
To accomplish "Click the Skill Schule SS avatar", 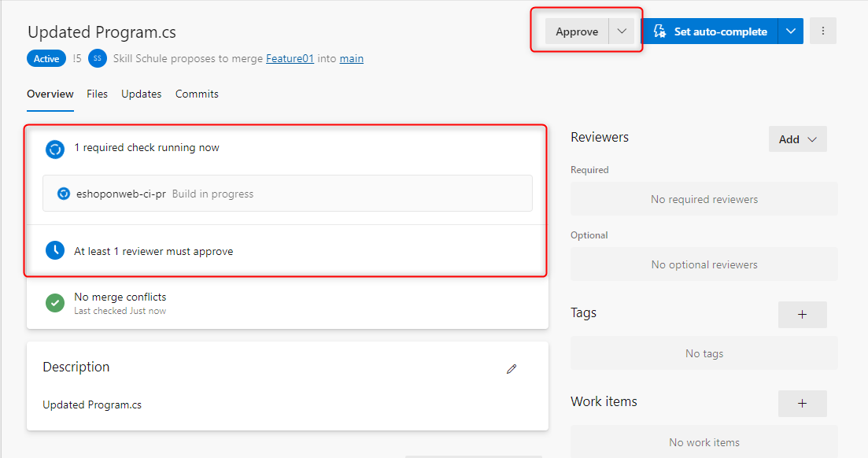I will (97, 58).
